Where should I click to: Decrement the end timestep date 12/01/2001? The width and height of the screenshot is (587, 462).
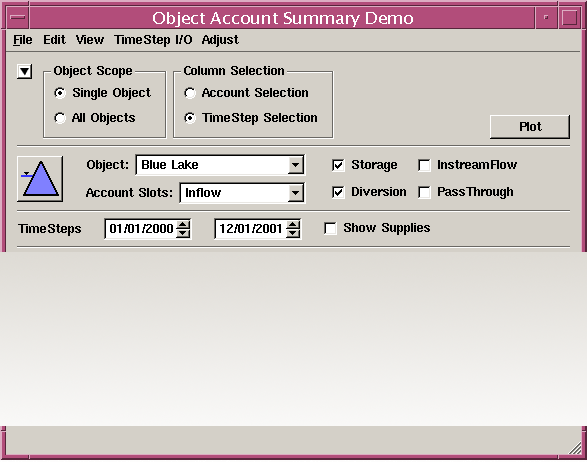pos(293,233)
